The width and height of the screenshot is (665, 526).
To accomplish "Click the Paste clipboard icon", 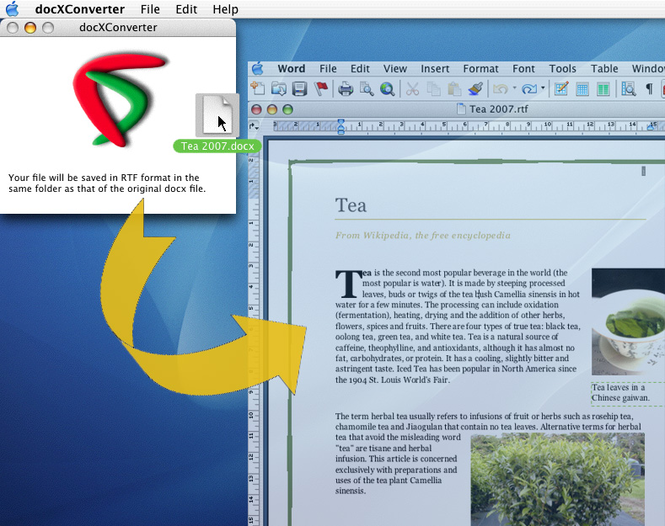I will [x=454, y=89].
